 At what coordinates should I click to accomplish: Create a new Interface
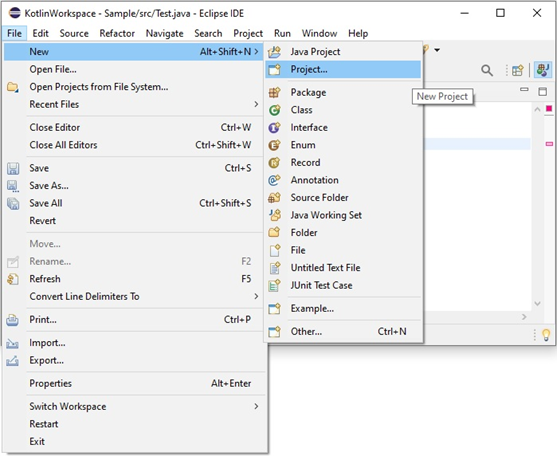[343, 127]
